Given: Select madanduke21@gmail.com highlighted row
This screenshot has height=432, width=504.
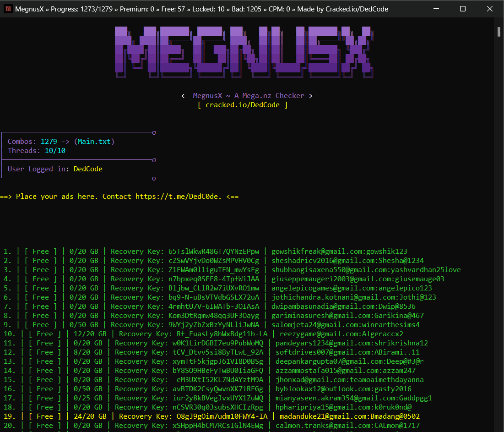Looking at the screenshot, I should click(211, 416).
